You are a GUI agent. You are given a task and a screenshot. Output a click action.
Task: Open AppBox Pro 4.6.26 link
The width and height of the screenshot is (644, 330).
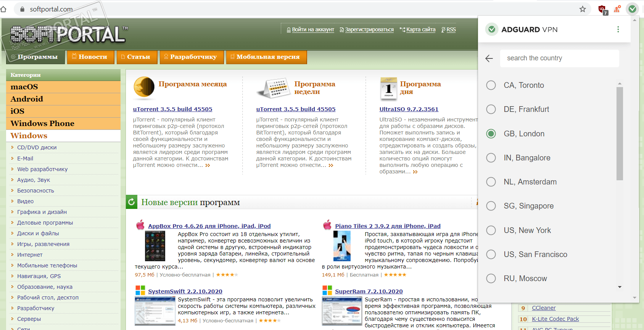pyautogui.click(x=209, y=226)
